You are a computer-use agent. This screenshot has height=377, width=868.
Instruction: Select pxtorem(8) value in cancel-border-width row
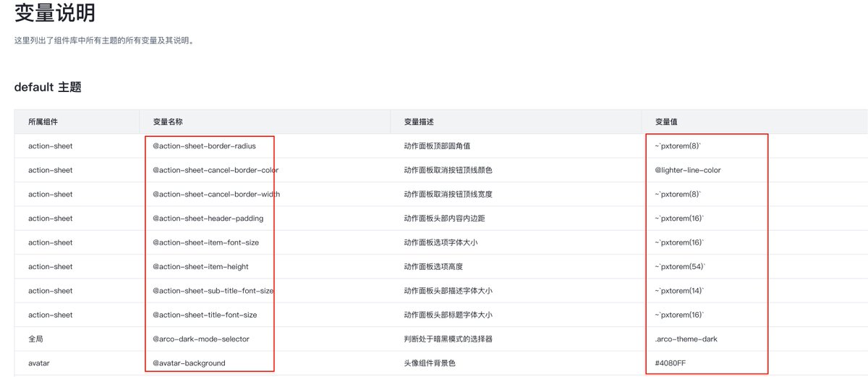[x=678, y=194]
